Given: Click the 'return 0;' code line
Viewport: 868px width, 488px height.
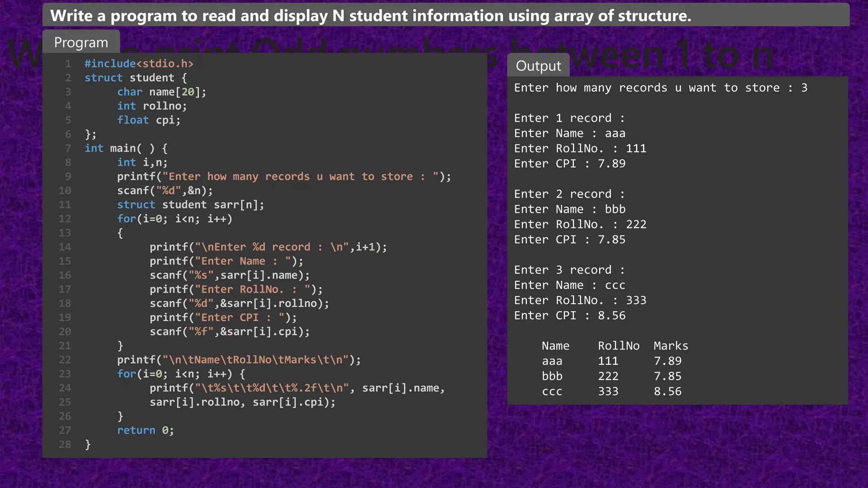Looking at the screenshot, I should 145,430.
